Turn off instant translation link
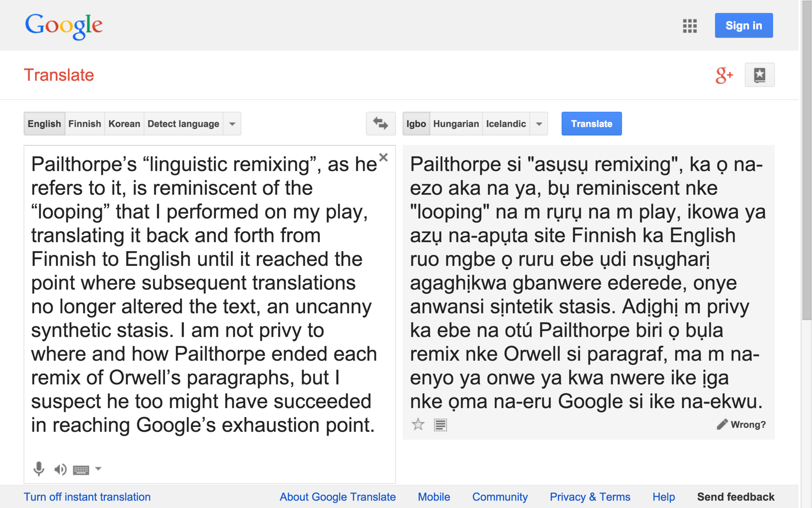 [87, 497]
